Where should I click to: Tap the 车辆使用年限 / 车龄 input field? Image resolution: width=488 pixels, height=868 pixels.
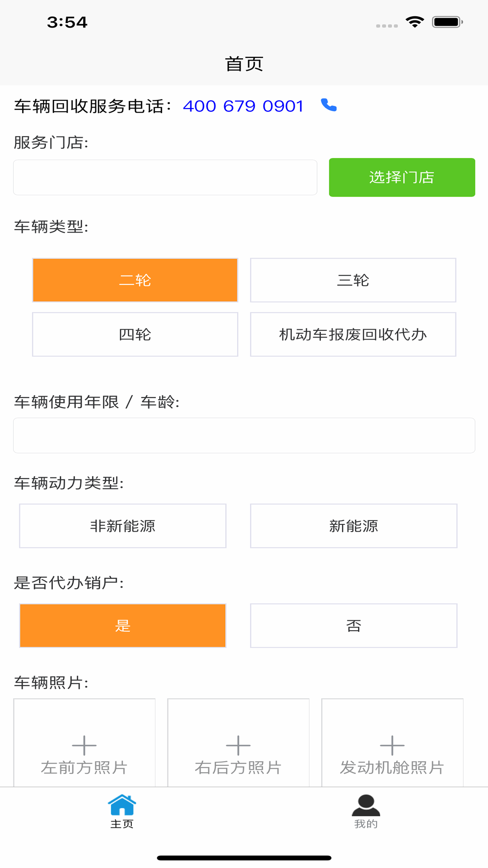coord(244,435)
